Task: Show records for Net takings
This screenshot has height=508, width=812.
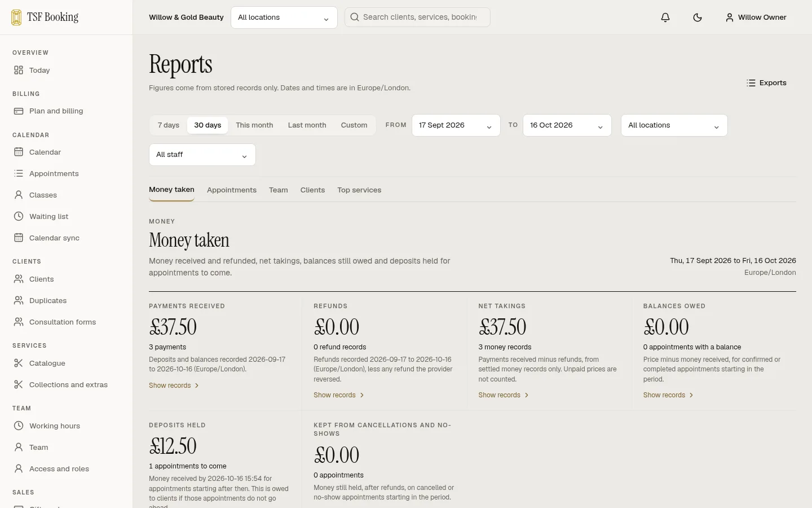Action: pos(504,395)
